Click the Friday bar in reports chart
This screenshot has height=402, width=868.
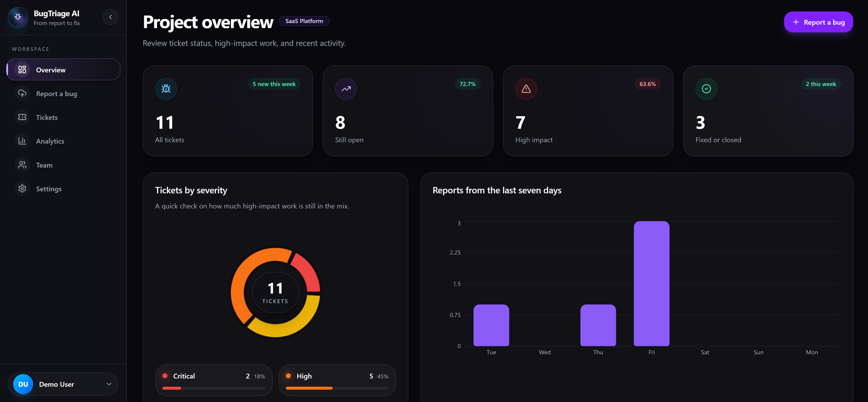point(651,283)
